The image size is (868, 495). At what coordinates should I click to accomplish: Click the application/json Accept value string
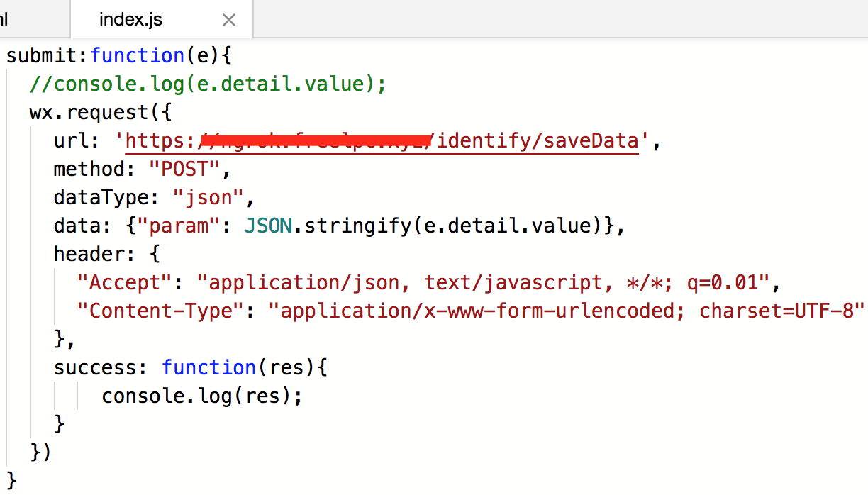point(482,283)
